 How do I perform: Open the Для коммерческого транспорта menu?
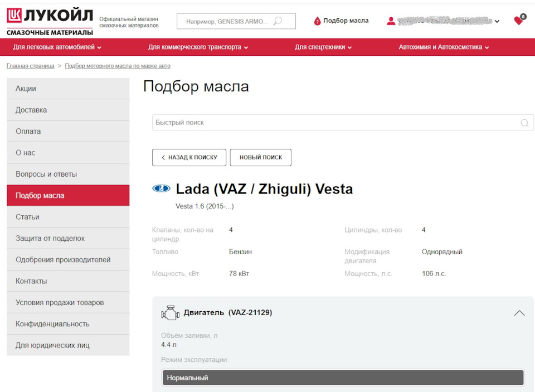coord(198,48)
